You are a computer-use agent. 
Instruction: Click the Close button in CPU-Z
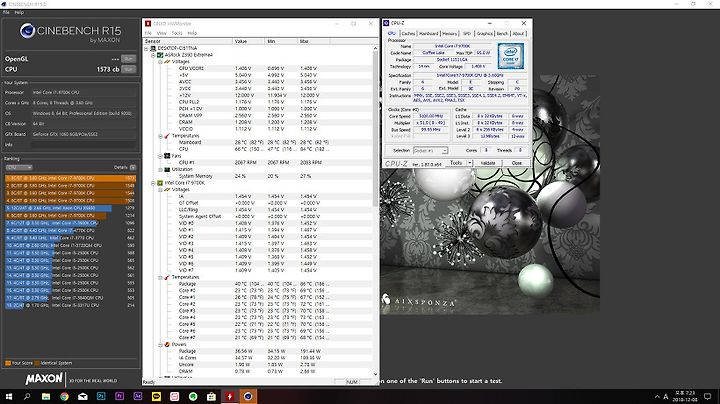(517, 163)
